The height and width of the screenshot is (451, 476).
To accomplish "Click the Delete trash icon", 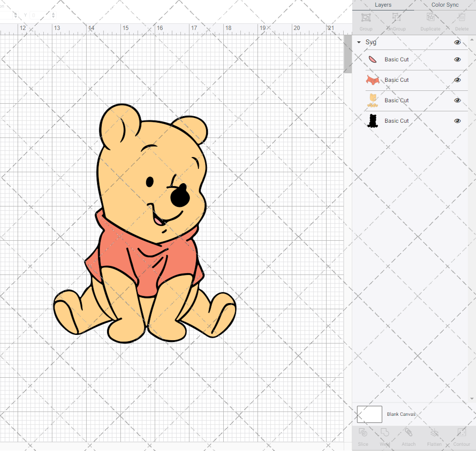I will (461, 18).
